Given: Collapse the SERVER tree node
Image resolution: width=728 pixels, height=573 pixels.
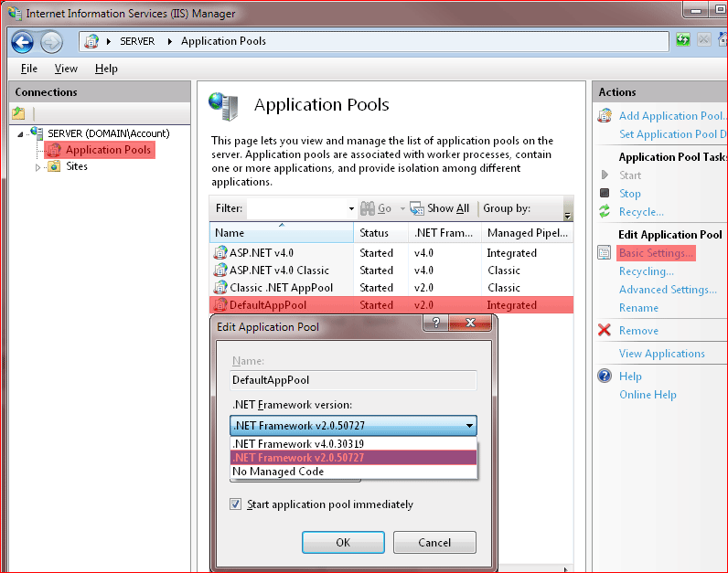Looking at the screenshot, I should coord(20,134).
